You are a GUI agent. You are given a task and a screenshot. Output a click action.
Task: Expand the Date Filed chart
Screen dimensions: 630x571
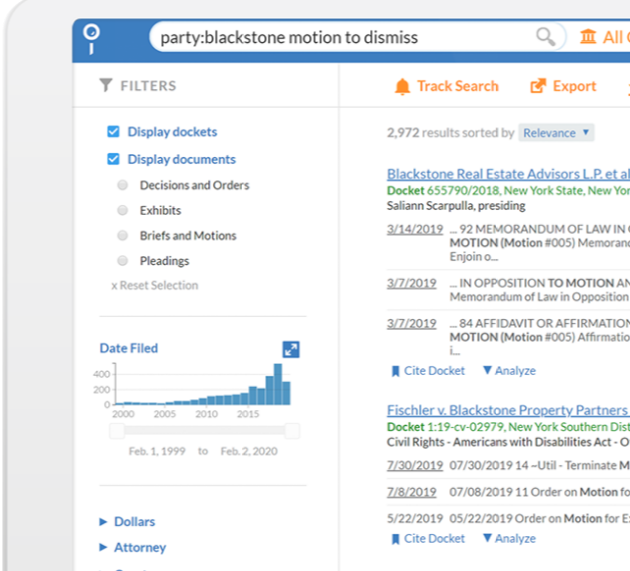click(290, 349)
